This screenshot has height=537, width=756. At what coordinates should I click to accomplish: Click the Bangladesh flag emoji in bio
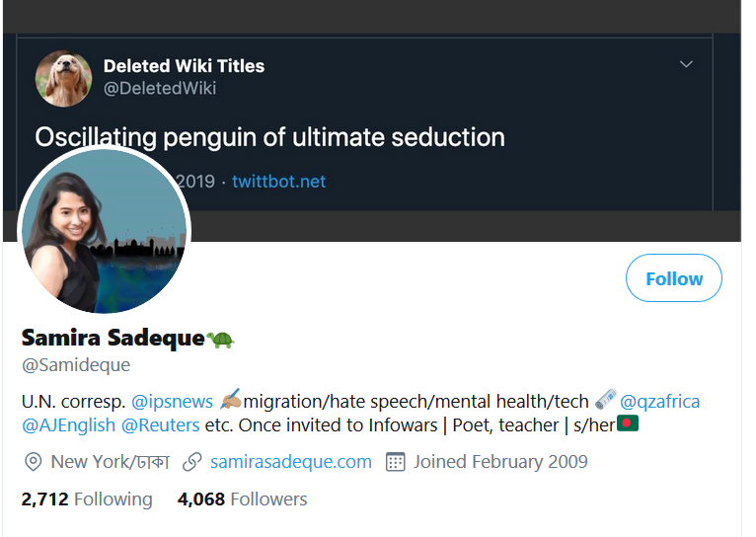coord(628,423)
